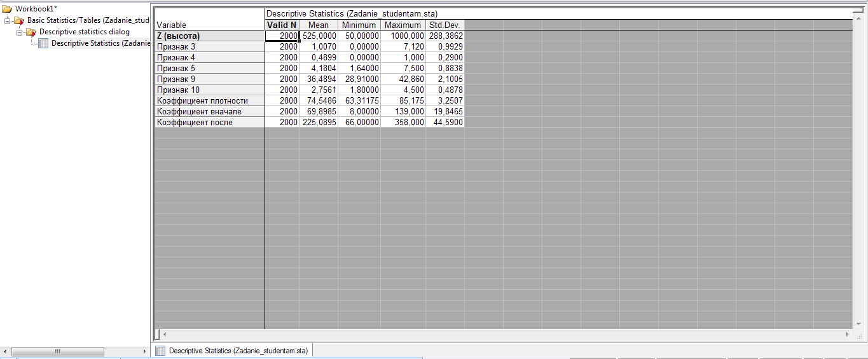Select the Valid N column header
868x359 pixels.
(x=282, y=25)
